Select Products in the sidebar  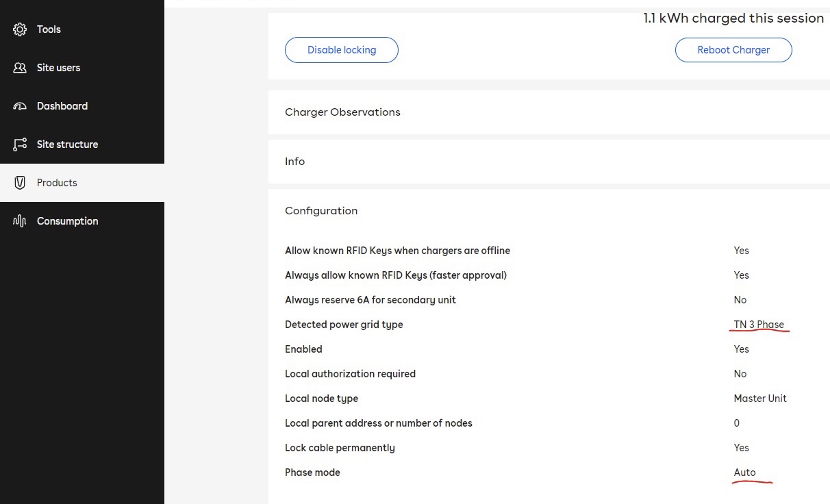[x=57, y=182]
